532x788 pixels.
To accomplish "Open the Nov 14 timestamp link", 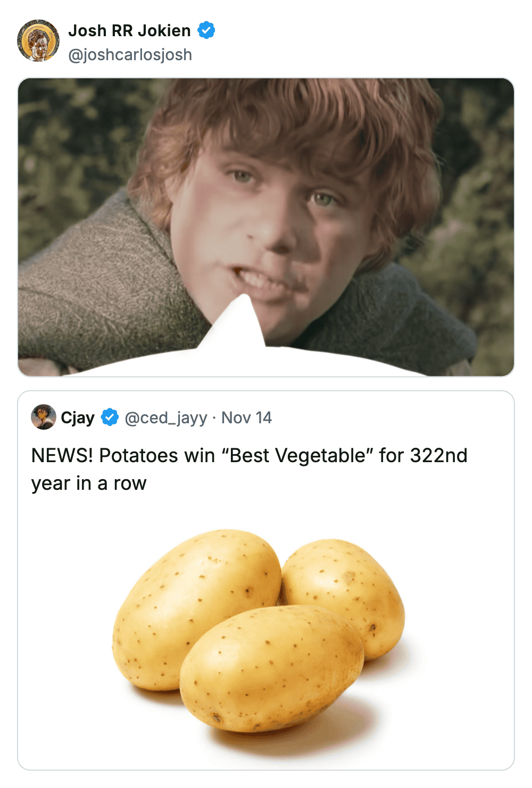I will point(246,418).
